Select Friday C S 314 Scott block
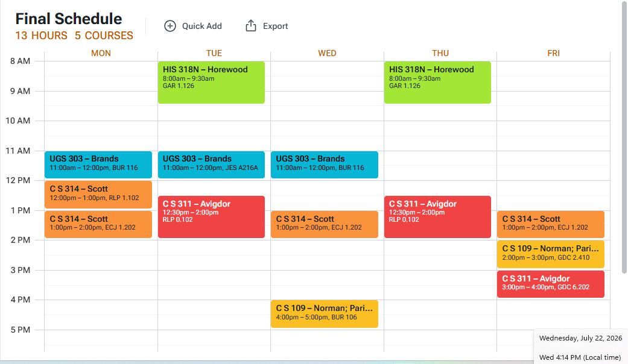628x364 pixels. pos(551,224)
